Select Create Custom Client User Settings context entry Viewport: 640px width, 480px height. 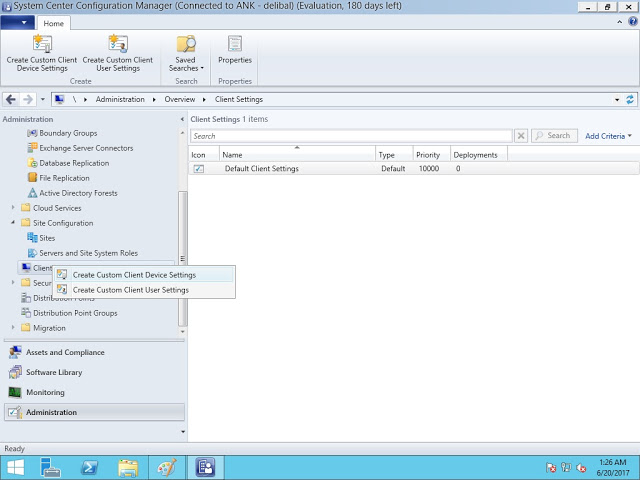(x=130, y=290)
